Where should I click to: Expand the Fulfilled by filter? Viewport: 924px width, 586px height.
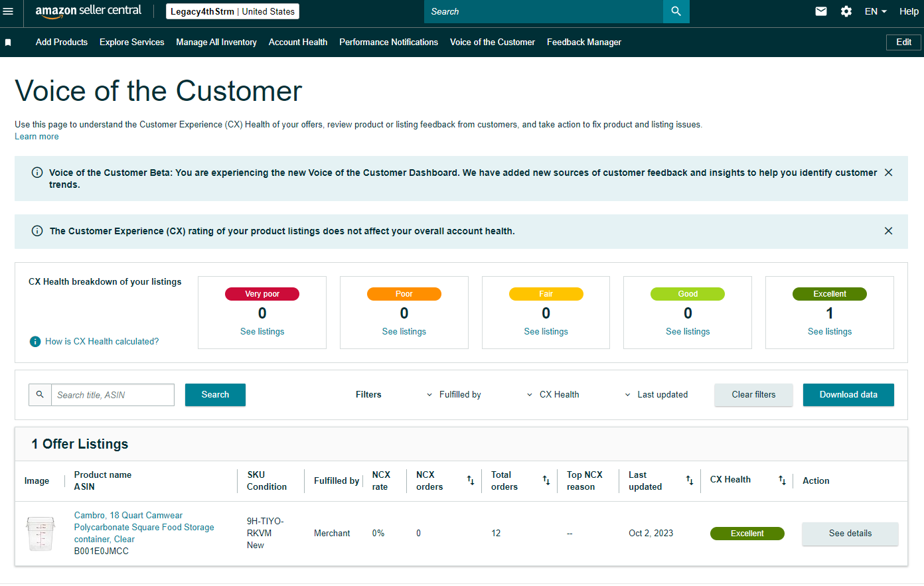[x=454, y=395]
